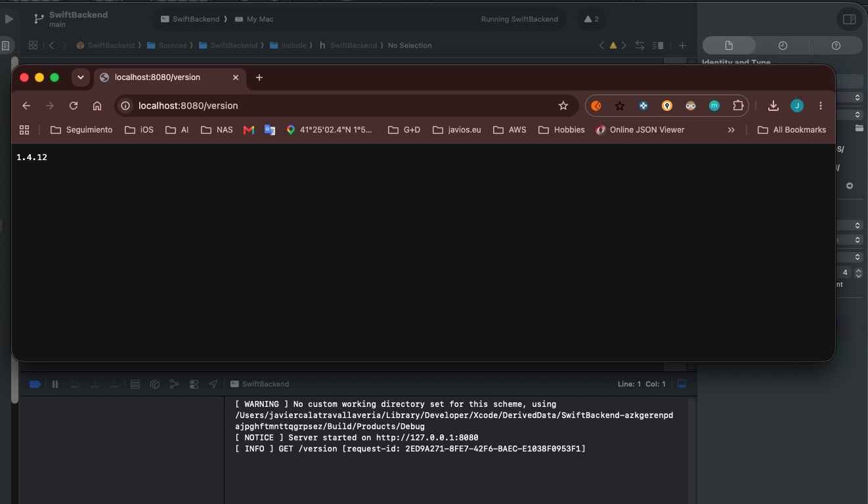Open Chrome downloads

pos(773,106)
